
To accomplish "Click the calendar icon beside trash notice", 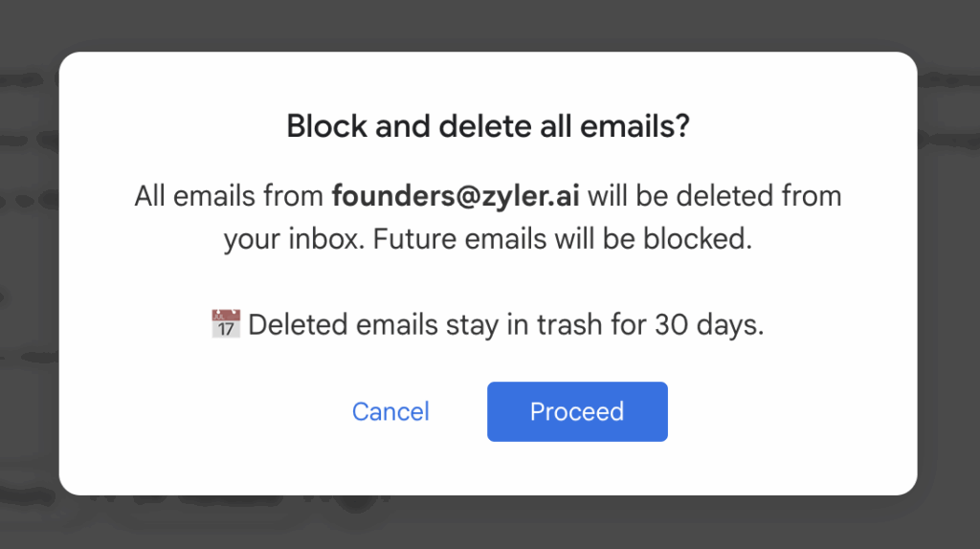I will (226, 323).
